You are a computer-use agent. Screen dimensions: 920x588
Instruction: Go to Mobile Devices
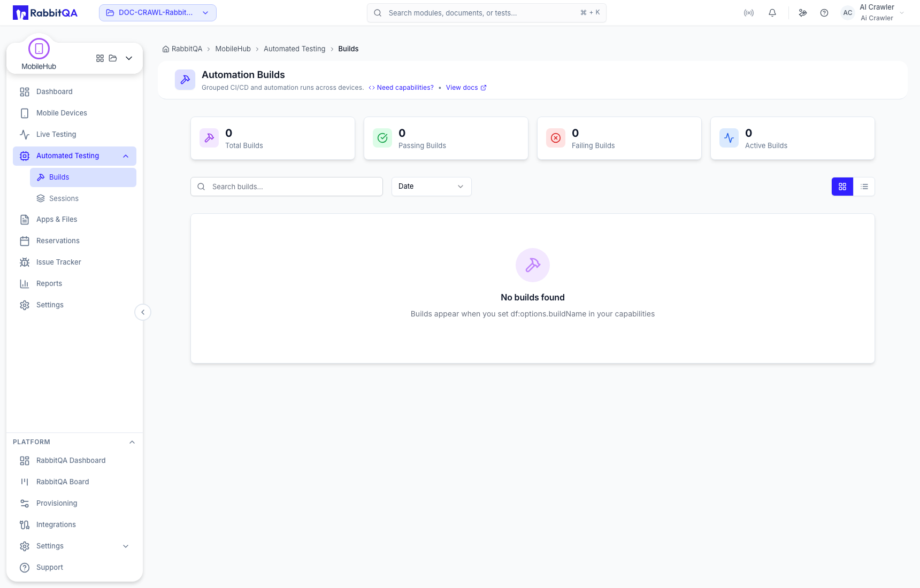74,113
